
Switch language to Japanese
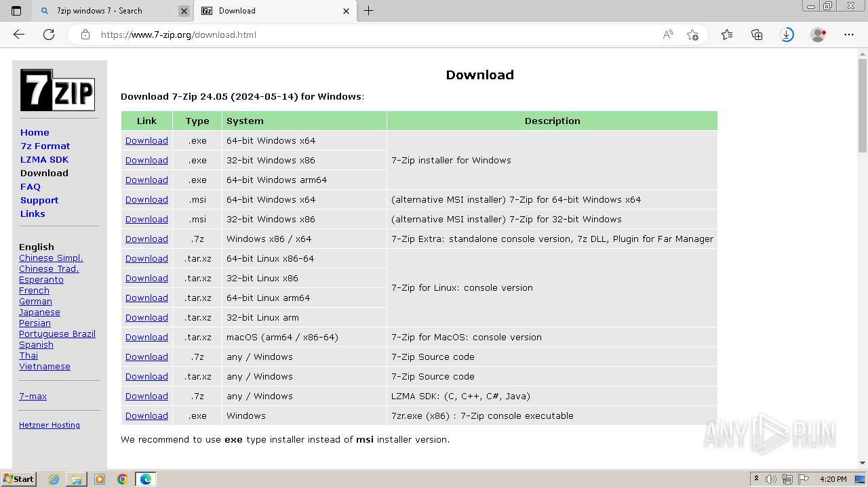tap(39, 312)
